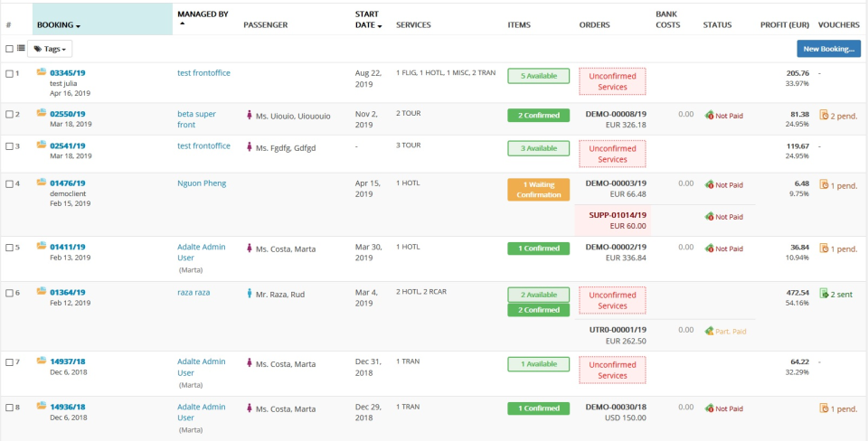Click female passenger icon for Ms. Uiouio

[x=250, y=115]
